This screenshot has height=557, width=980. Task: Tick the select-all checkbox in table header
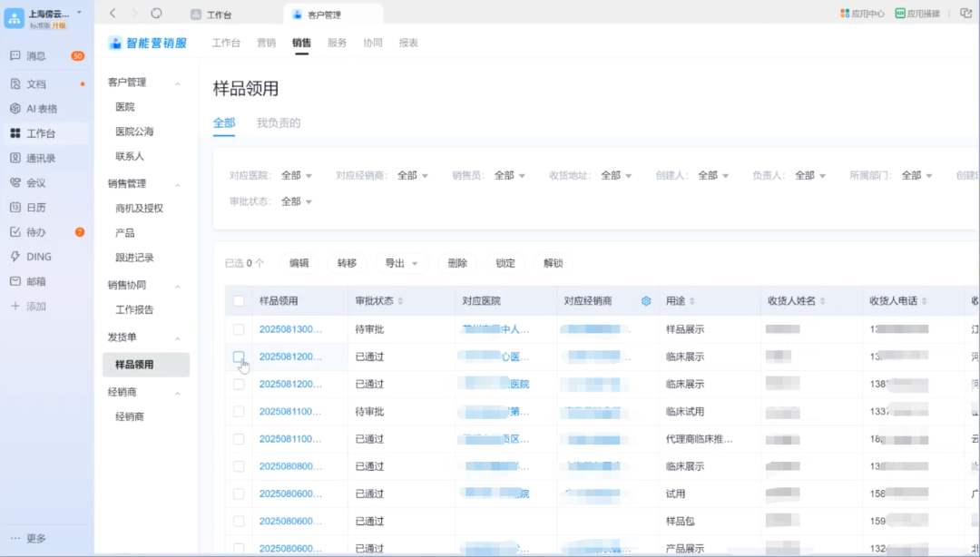[239, 300]
